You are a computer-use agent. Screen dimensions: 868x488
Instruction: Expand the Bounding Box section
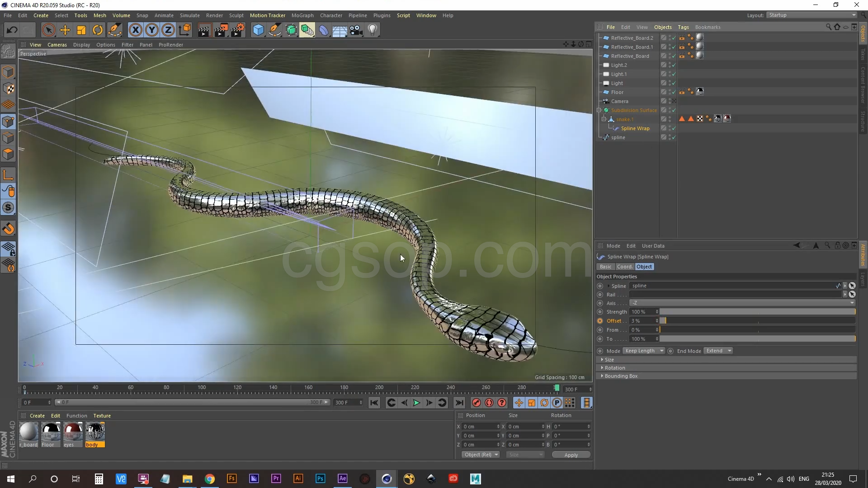[x=621, y=376]
